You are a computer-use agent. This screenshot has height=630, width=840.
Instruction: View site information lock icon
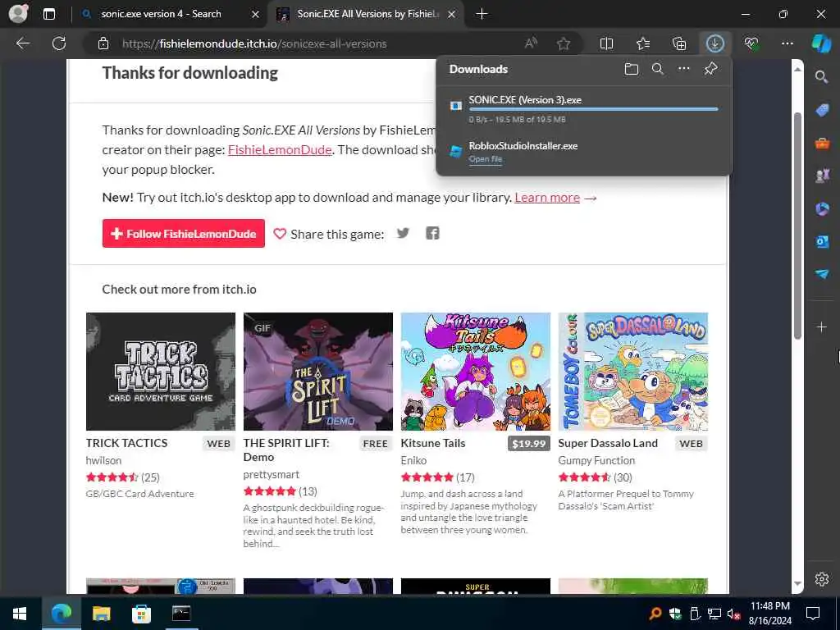[x=103, y=43]
